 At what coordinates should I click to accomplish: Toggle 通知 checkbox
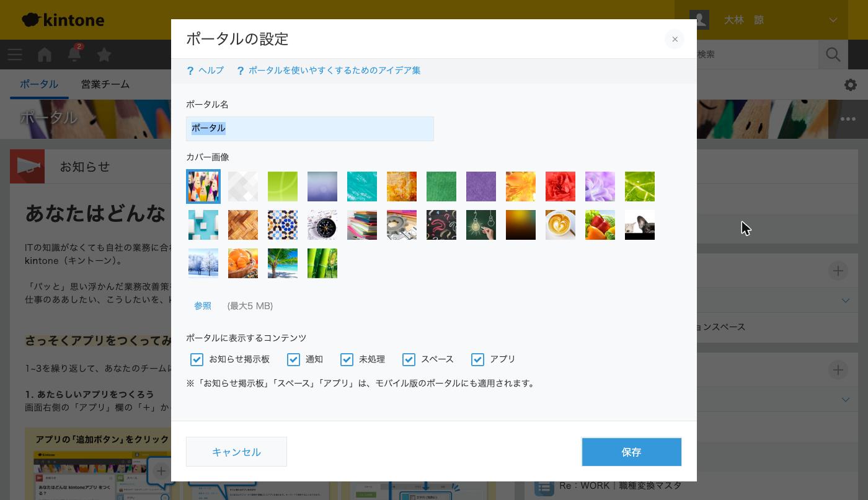tap(293, 359)
